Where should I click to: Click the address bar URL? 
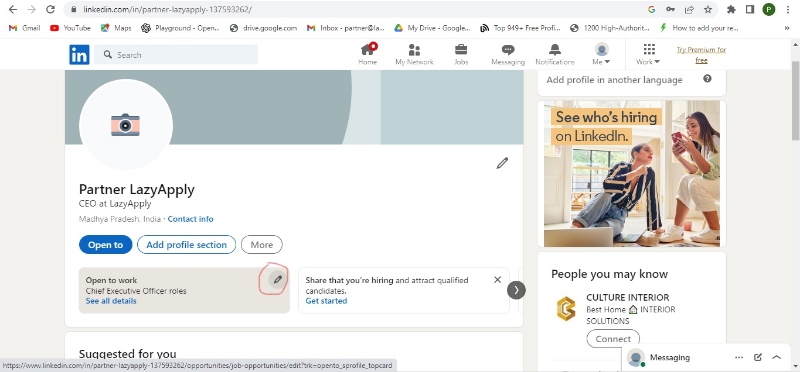click(167, 9)
